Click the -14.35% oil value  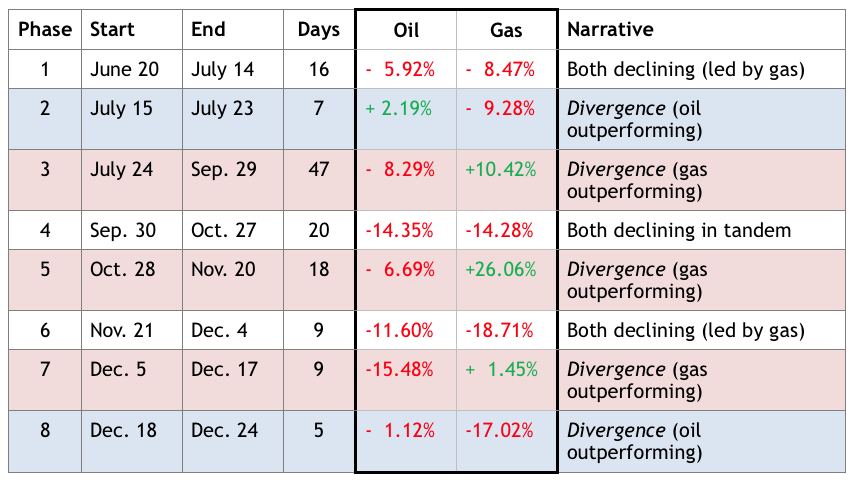tap(400, 231)
